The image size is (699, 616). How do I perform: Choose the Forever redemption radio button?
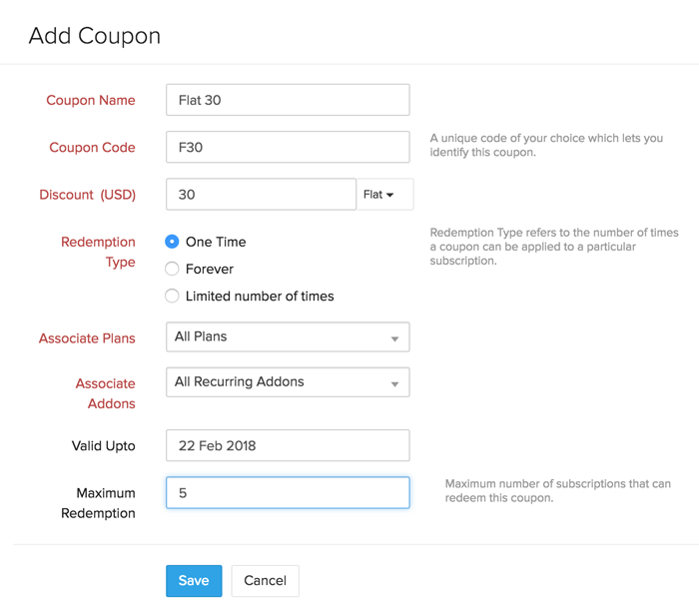[x=173, y=269]
